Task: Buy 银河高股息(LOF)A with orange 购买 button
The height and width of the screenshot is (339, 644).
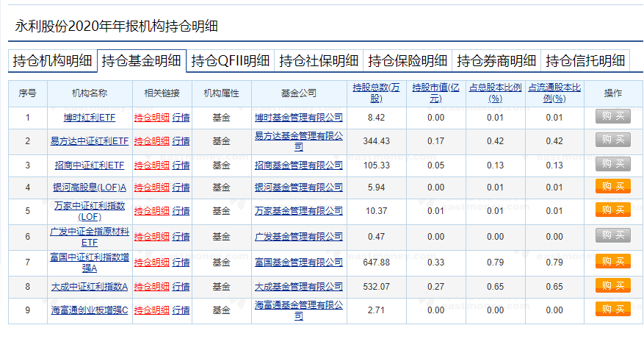Action: [x=612, y=186]
